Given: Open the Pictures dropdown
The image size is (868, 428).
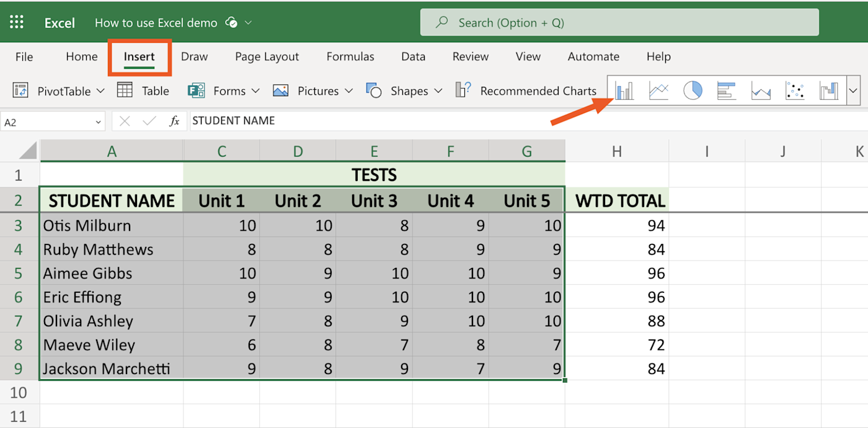Looking at the screenshot, I should pyautogui.click(x=348, y=91).
